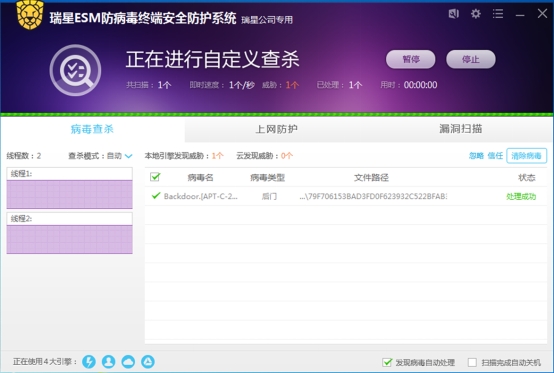Click the 文件路径 column header
Image resolution: width=554 pixels, height=373 pixels.
click(x=371, y=177)
